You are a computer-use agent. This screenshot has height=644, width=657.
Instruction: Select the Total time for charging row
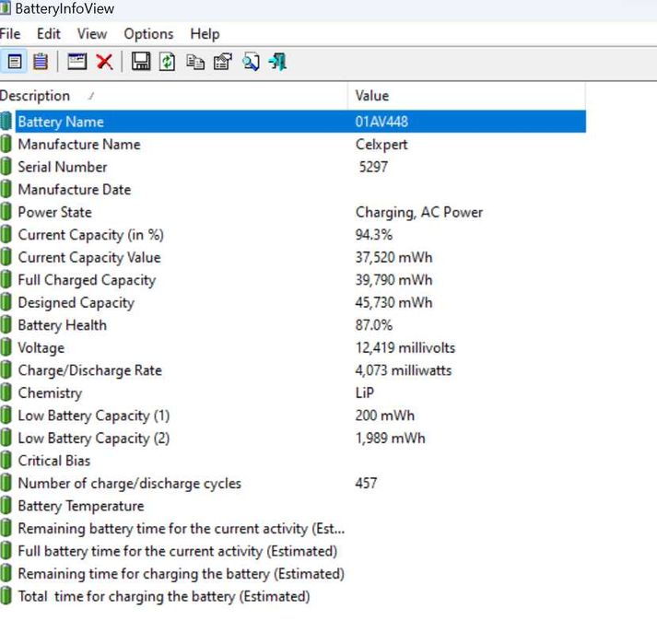(293, 597)
